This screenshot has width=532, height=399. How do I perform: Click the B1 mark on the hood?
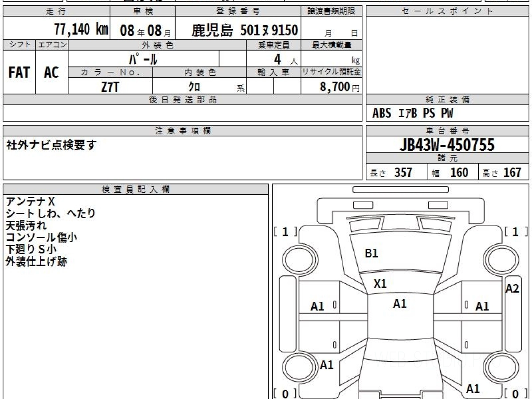(371, 253)
